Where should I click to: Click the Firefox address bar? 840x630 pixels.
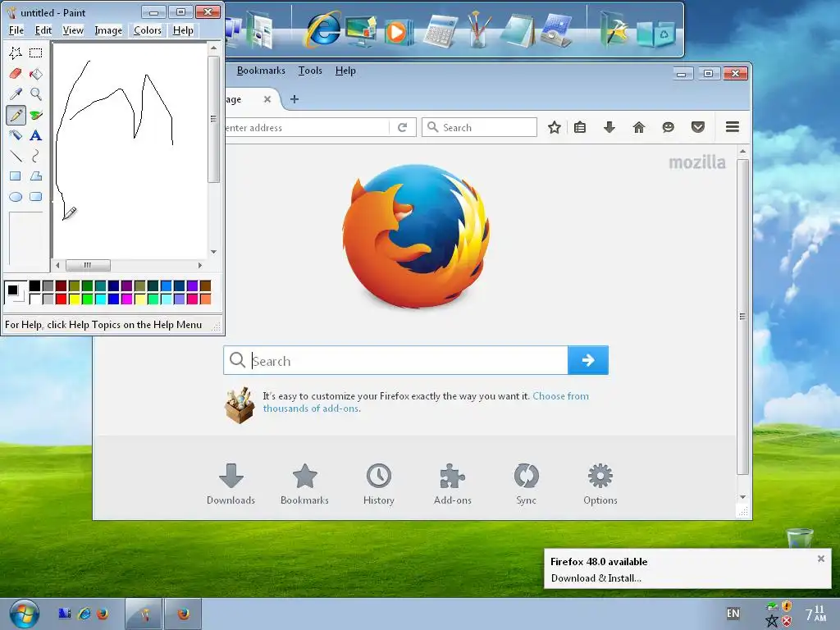307,127
